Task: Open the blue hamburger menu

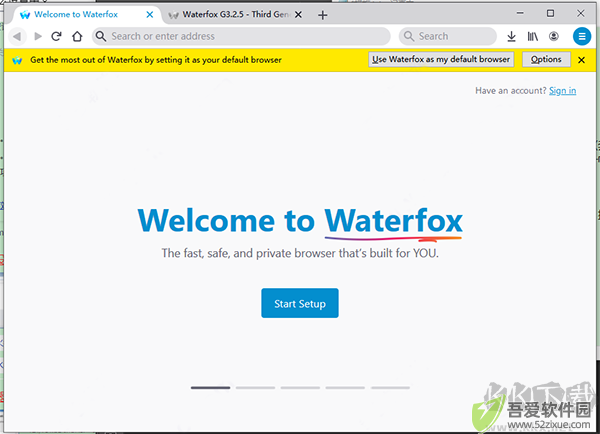Action: [x=582, y=36]
